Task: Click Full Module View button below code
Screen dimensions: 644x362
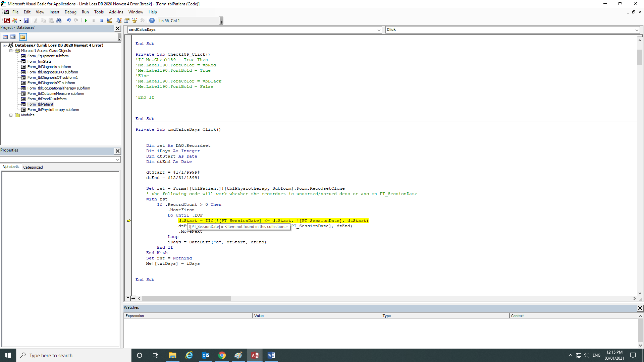Action: [133, 298]
